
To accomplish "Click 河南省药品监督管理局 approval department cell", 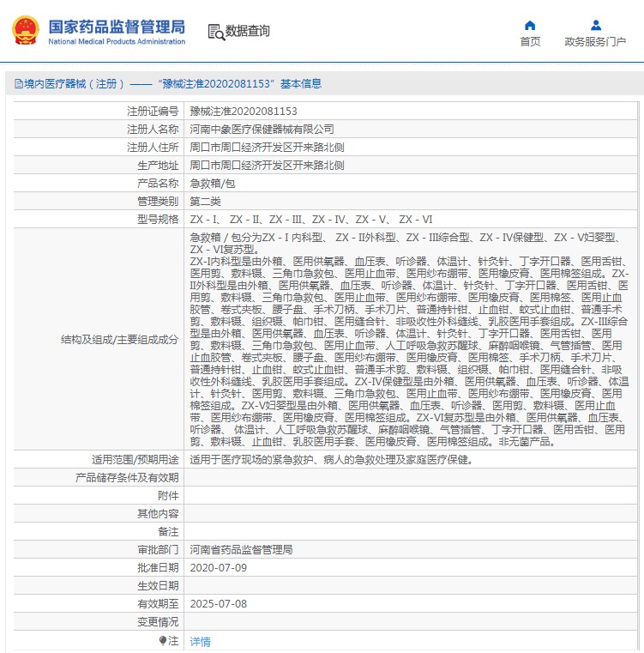I will (410, 550).
